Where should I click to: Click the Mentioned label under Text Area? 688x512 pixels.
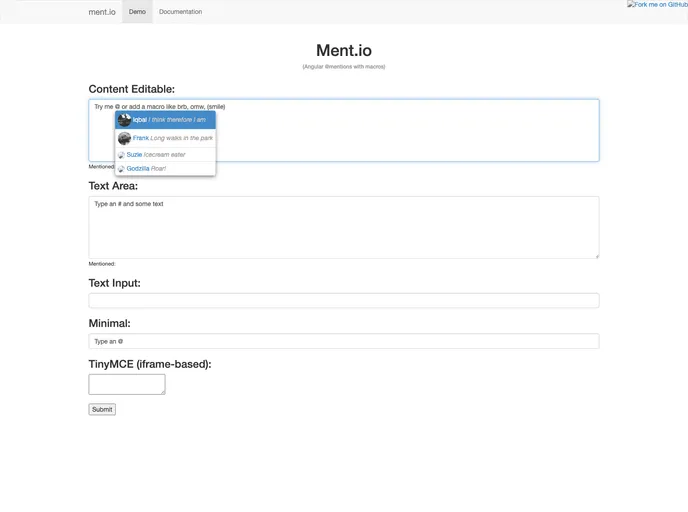pos(102,264)
